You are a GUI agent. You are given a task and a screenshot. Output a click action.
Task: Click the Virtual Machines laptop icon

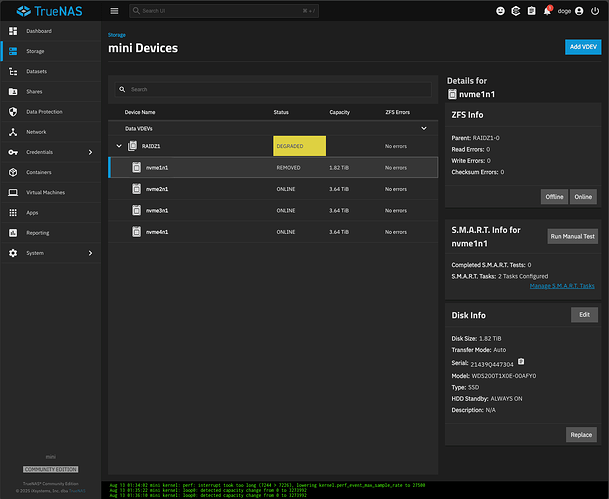click(x=13, y=193)
